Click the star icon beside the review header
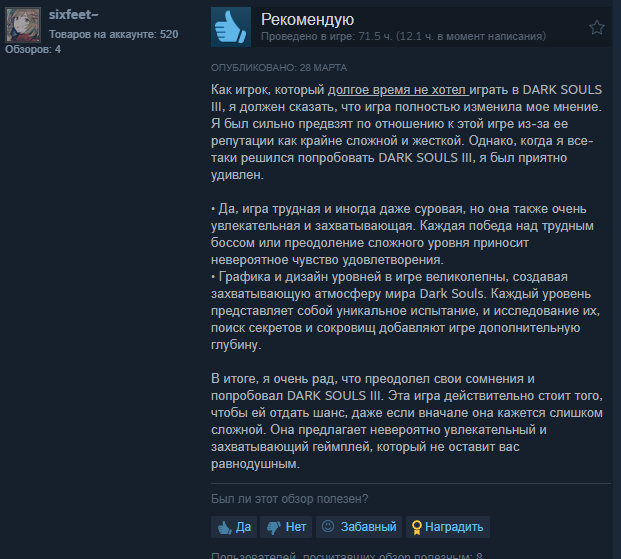 [596, 27]
